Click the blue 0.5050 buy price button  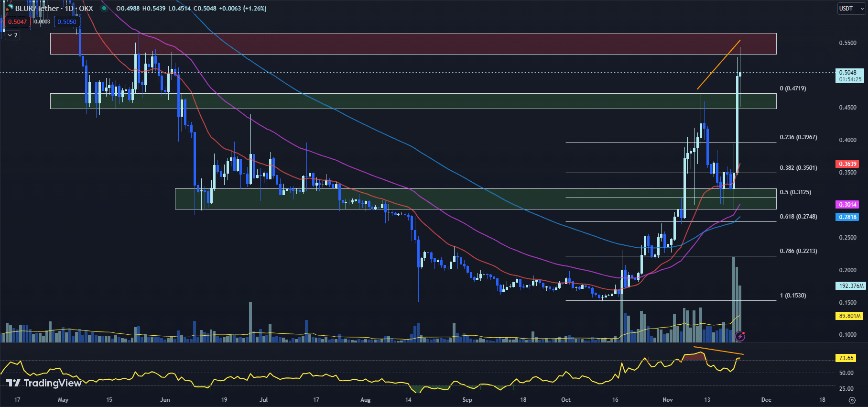[x=67, y=22]
